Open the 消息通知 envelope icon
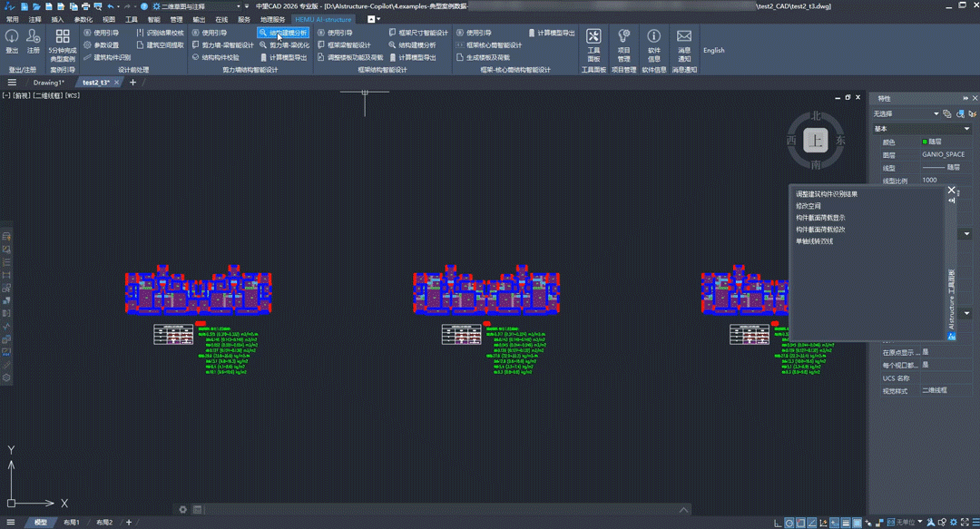The image size is (980, 529). 684,37
